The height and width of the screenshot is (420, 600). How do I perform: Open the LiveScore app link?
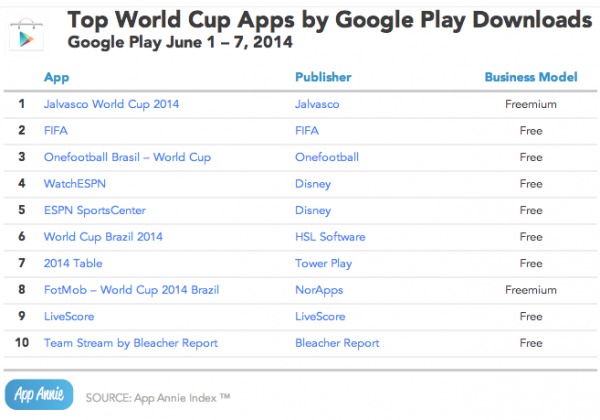(69, 316)
